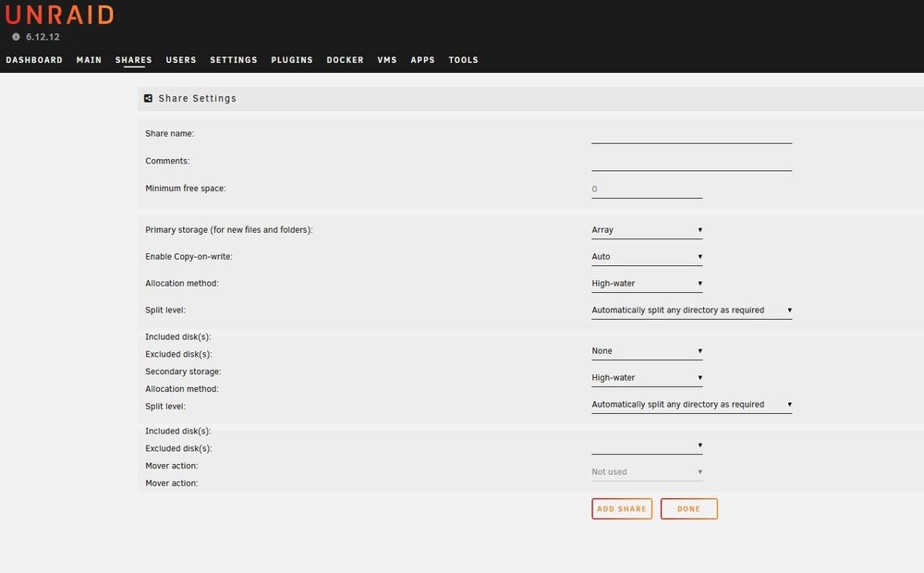The image size is (924, 573).
Task: Open the first Allocation method High-water dropdown
Action: (x=647, y=284)
